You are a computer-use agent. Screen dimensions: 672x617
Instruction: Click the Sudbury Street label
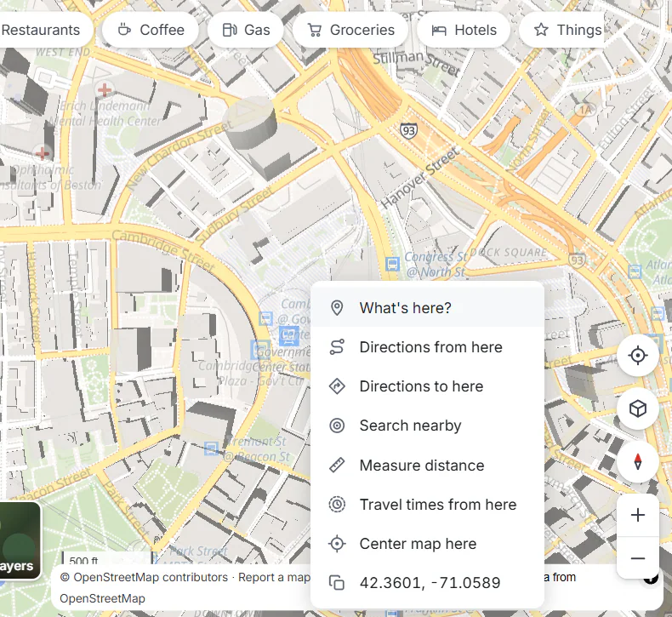tap(235, 214)
